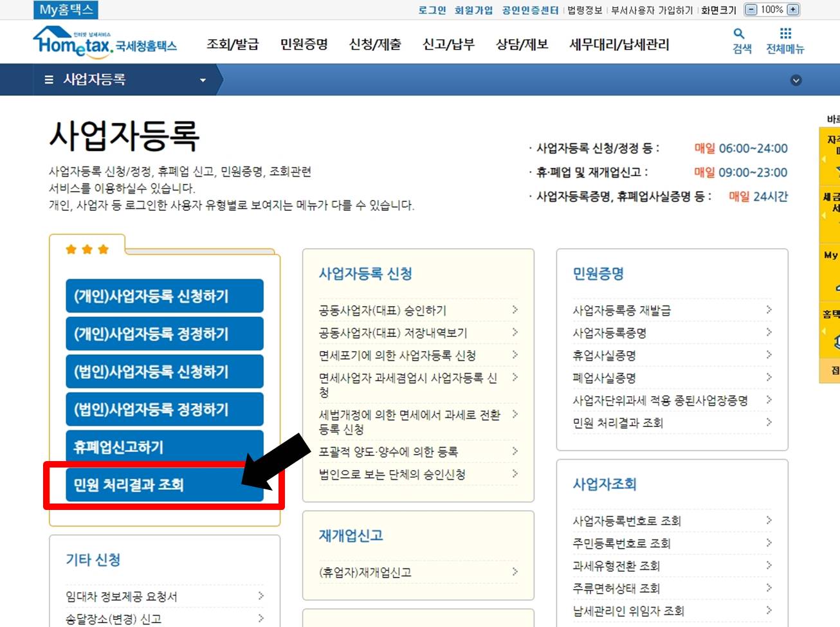This screenshot has height=627, width=840.
Task: Click the screen zoom minus button
Action: point(751,10)
